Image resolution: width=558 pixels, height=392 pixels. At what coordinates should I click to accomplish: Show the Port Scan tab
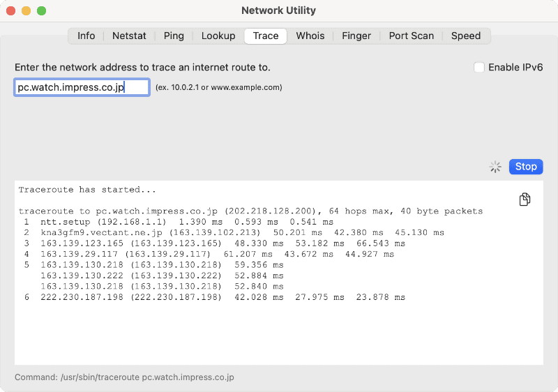pos(411,36)
